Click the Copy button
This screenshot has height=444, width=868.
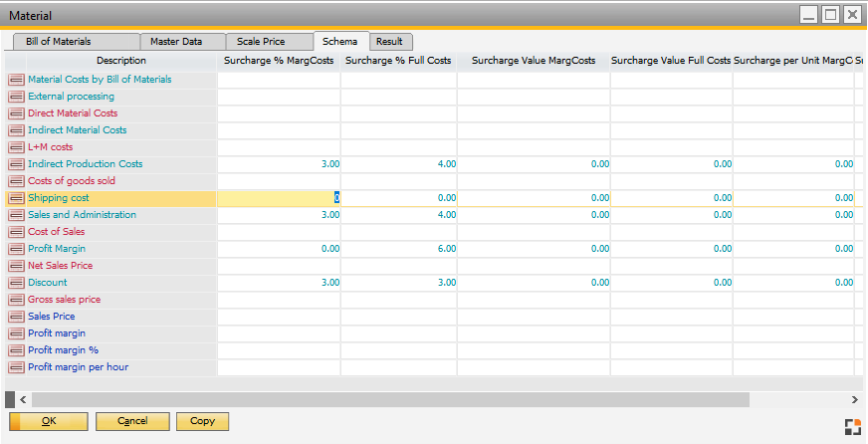[202, 421]
